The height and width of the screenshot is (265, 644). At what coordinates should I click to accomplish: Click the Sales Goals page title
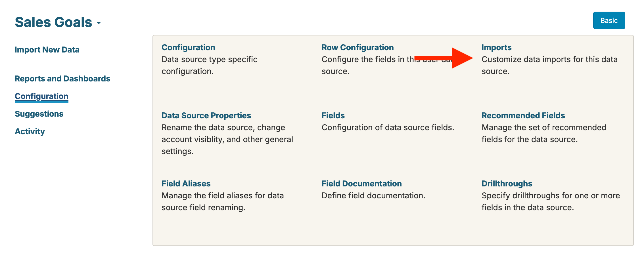pos(53,22)
